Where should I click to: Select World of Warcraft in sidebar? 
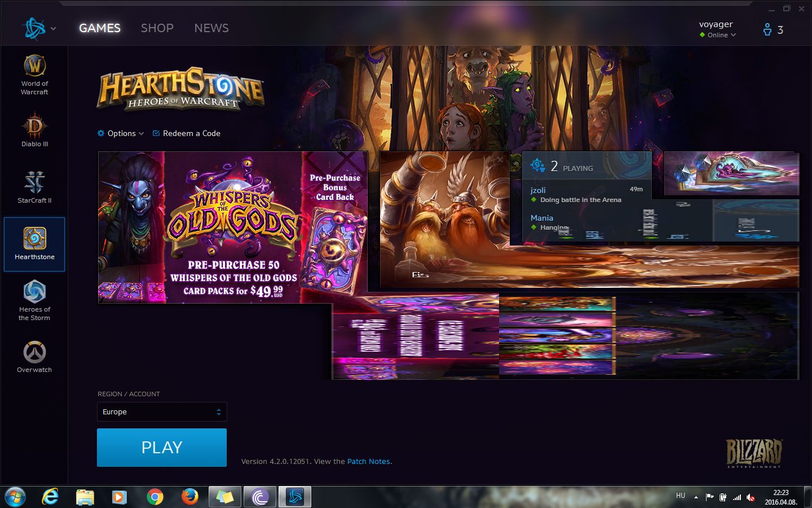click(x=34, y=75)
